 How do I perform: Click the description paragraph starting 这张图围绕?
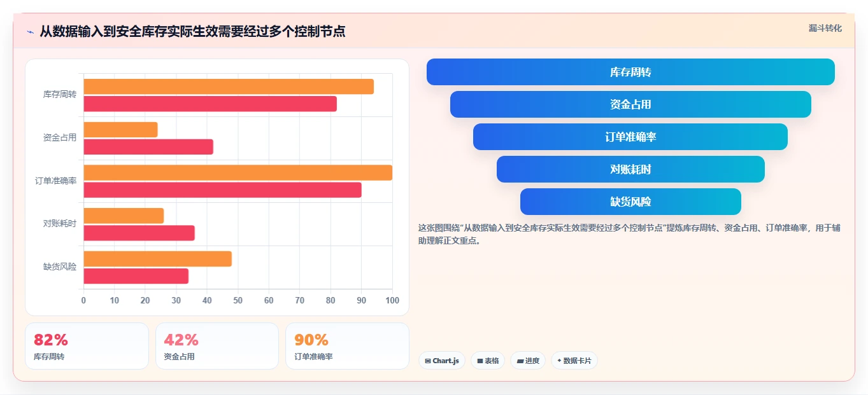coord(629,234)
